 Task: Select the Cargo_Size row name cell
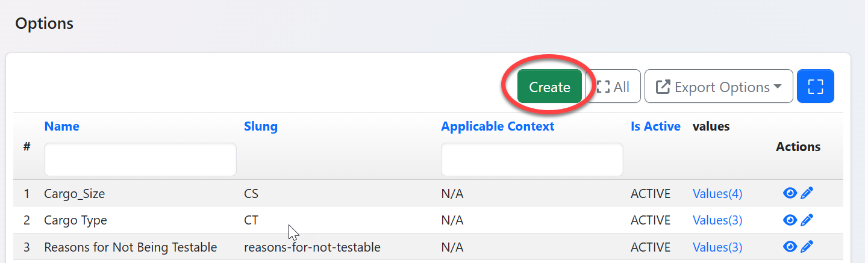point(75,194)
